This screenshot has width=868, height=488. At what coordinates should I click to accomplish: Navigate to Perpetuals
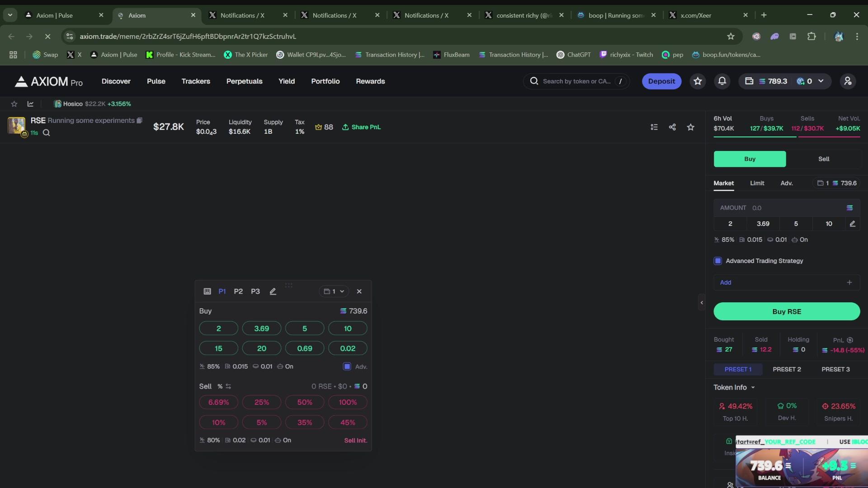tap(244, 81)
